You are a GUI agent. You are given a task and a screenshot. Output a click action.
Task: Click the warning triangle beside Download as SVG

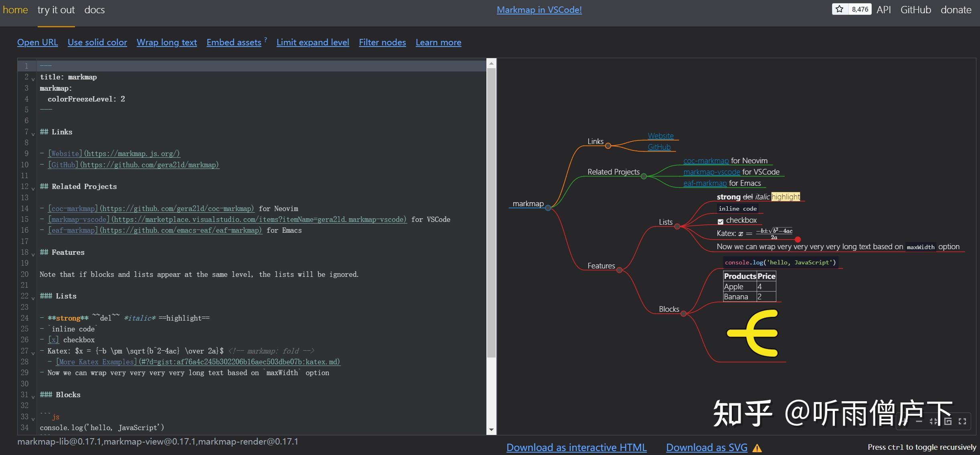click(757, 448)
